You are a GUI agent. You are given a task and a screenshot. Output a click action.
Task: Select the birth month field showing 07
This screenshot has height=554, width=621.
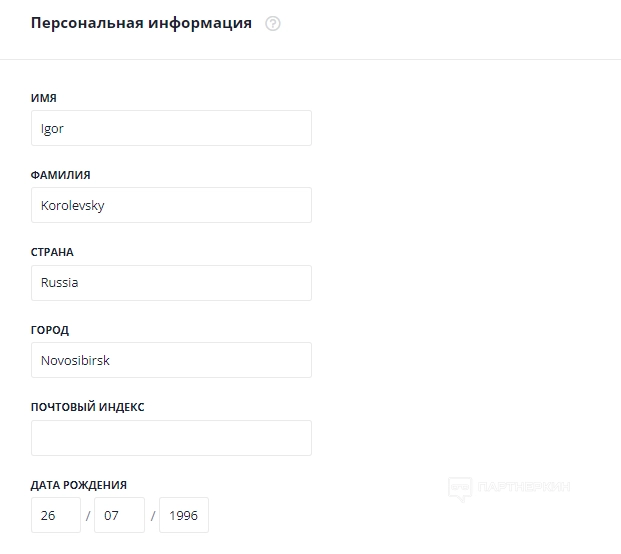[x=119, y=515]
